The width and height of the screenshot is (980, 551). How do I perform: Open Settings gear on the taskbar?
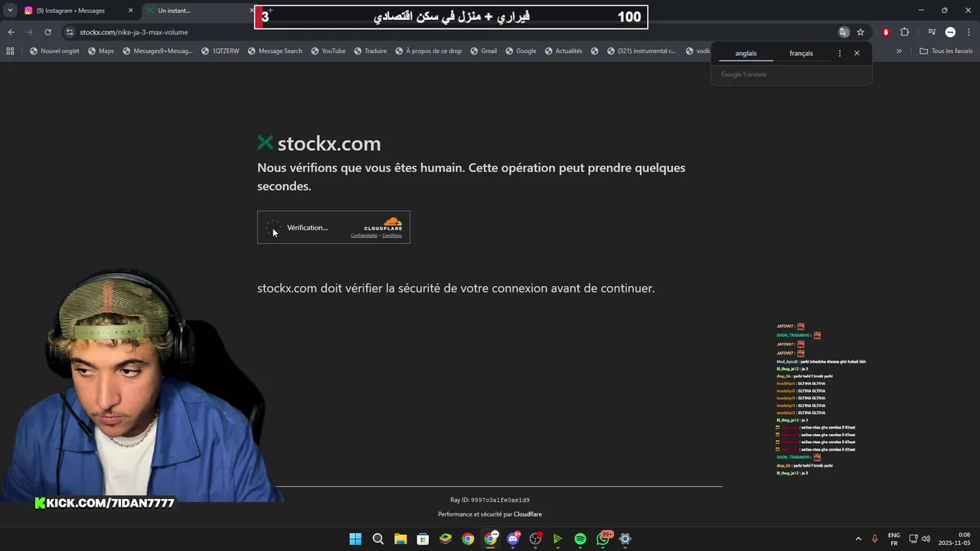pos(625,539)
